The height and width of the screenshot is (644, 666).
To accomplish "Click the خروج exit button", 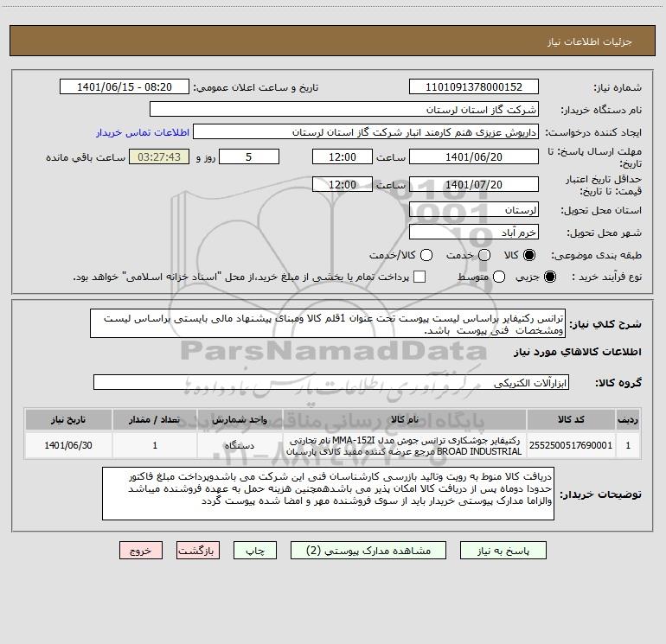I will click(141, 551).
